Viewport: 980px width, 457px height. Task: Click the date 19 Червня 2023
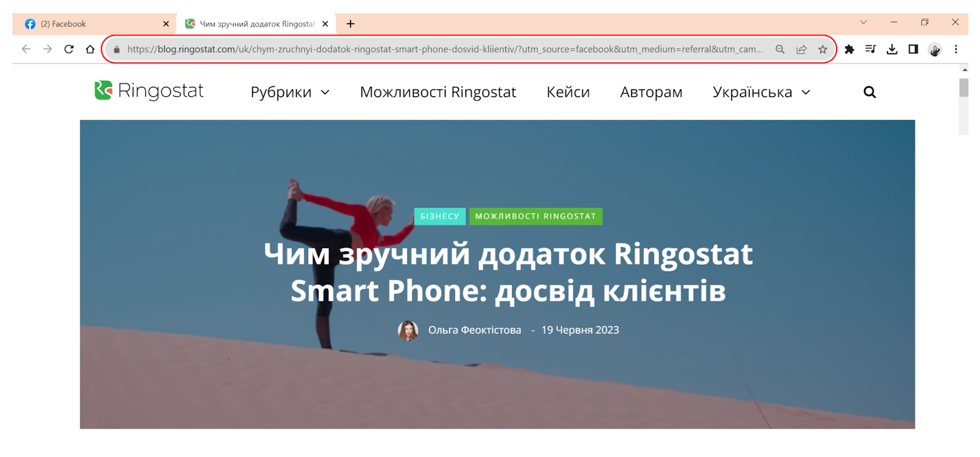click(580, 330)
